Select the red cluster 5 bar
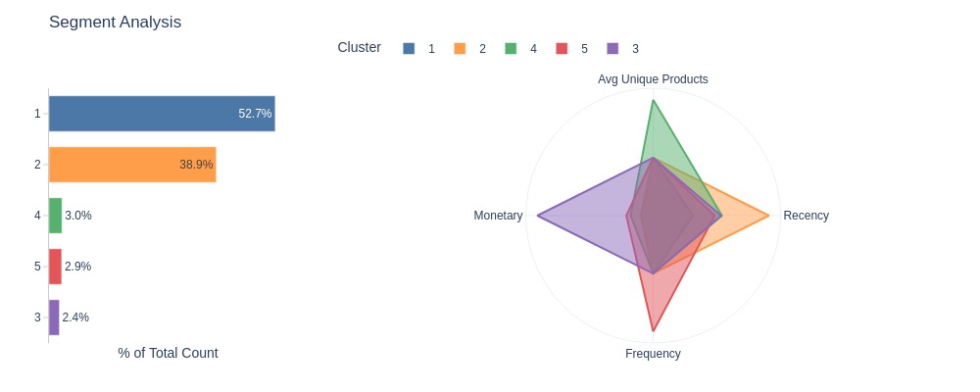Screen dimensions: 980x392 pos(55,267)
